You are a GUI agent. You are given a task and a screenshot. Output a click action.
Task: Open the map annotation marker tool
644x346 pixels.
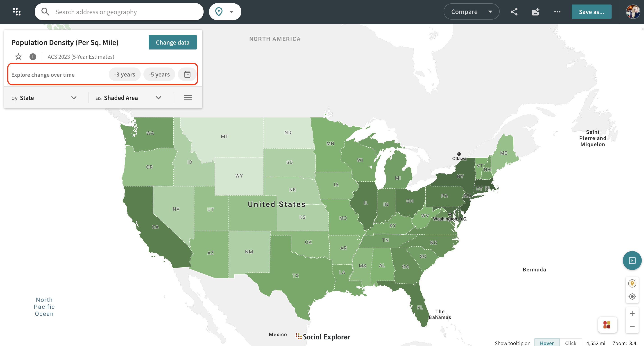[x=632, y=283]
